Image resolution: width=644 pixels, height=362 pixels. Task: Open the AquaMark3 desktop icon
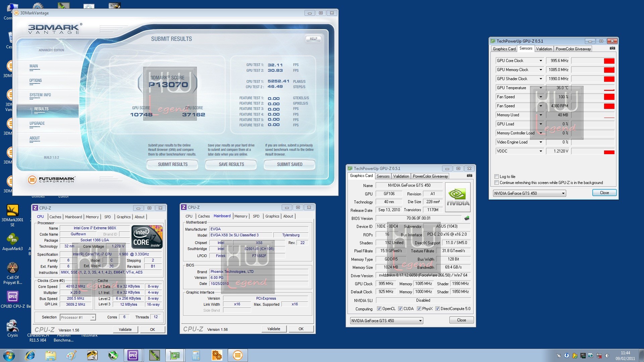coord(12,242)
